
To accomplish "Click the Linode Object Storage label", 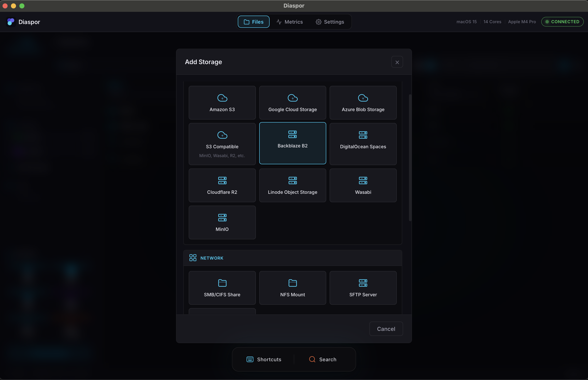I will (293, 192).
